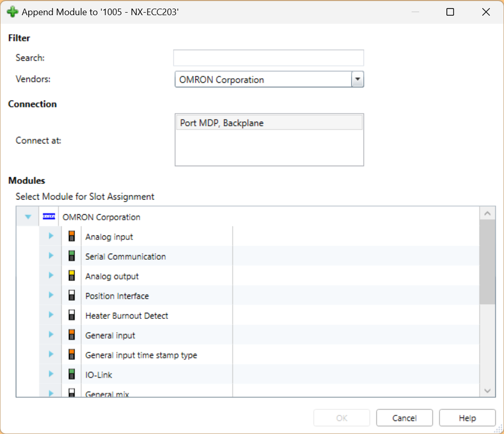Open the Vendors dropdown list

click(x=358, y=79)
